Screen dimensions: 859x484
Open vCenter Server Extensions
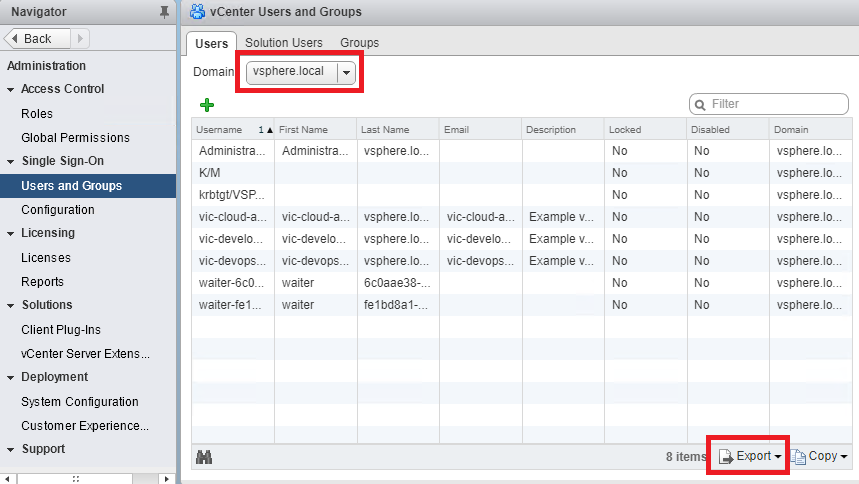[85, 354]
